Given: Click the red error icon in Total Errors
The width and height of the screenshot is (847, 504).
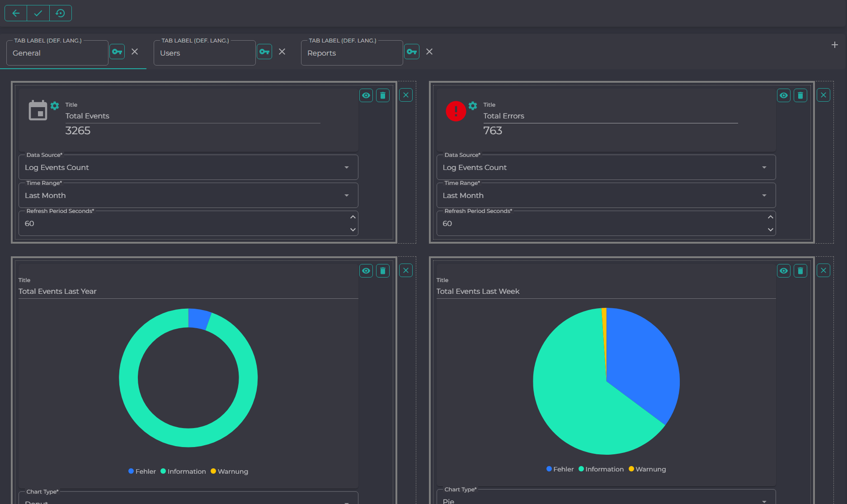Looking at the screenshot, I should click(x=456, y=111).
